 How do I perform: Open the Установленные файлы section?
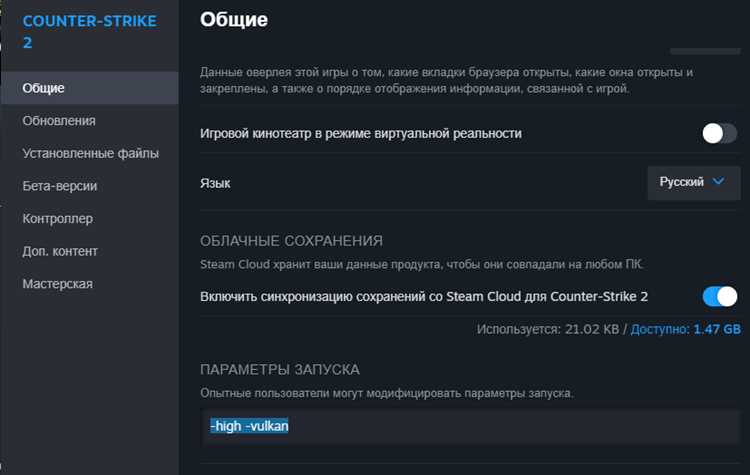pos(90,153)
